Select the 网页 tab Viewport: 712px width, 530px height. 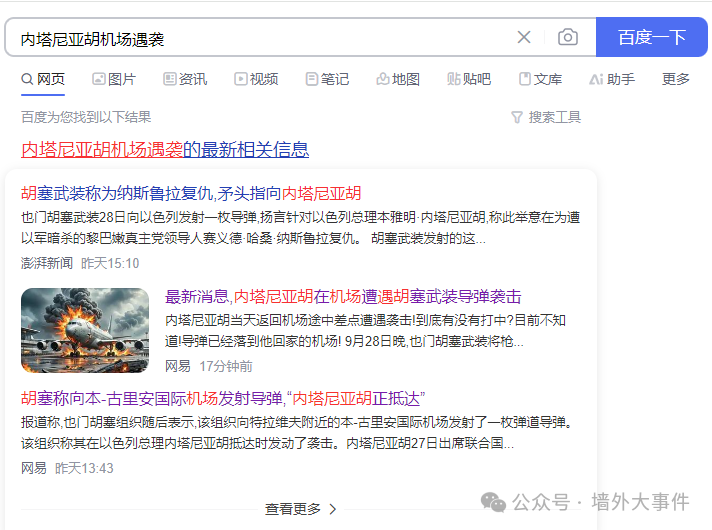coord(43,79)
